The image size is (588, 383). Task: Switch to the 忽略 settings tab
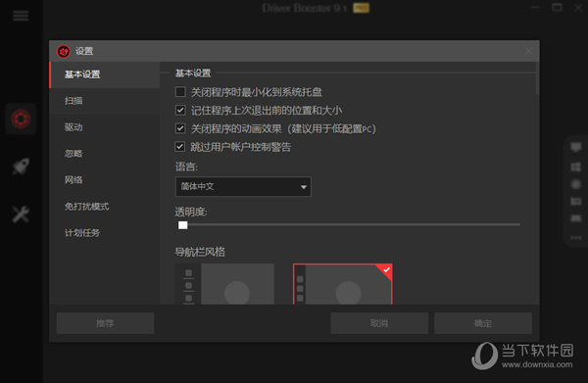pyautogui.click(x=105, y=154)
